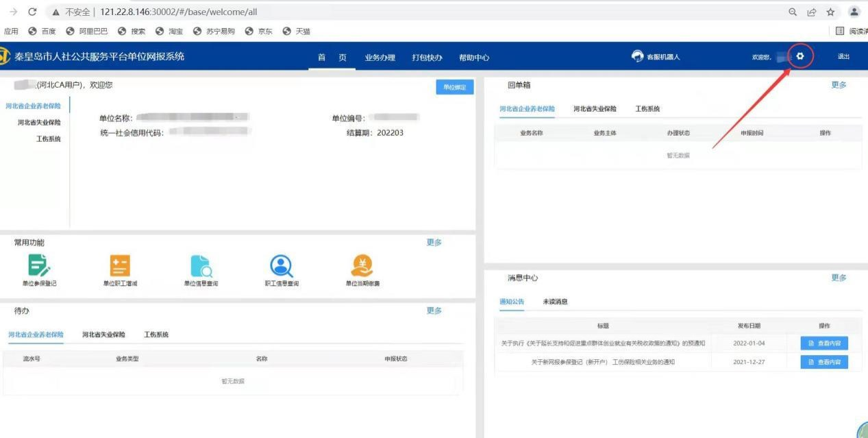Click the orange 单位职工增减 icon
Screen dimensions: 868x438
120,266
